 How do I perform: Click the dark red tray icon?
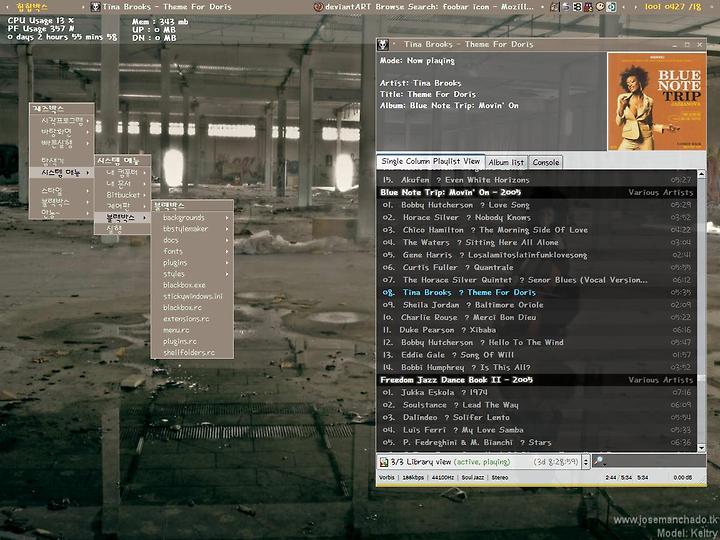point(588,7)
